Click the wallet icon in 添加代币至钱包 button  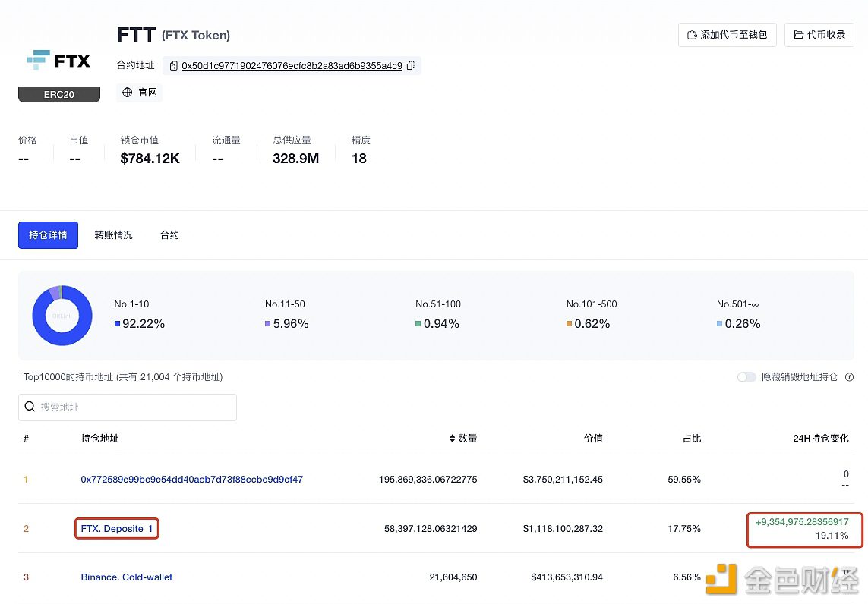click(x=692, y=35)
